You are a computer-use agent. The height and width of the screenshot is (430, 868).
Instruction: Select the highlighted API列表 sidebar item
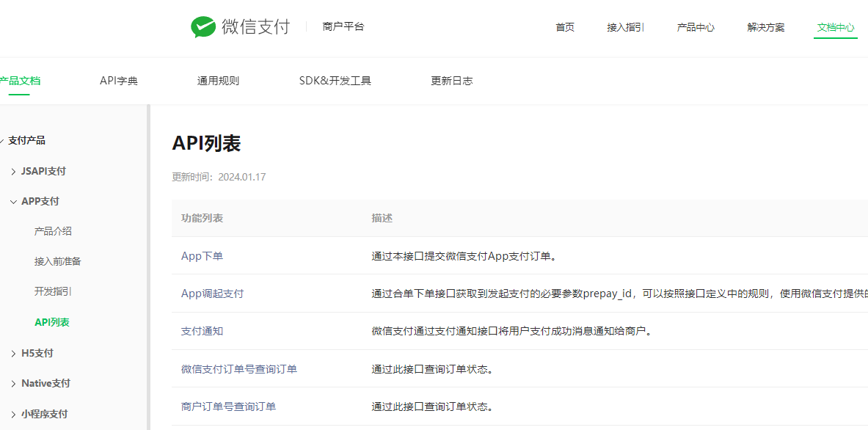[52, 322]
